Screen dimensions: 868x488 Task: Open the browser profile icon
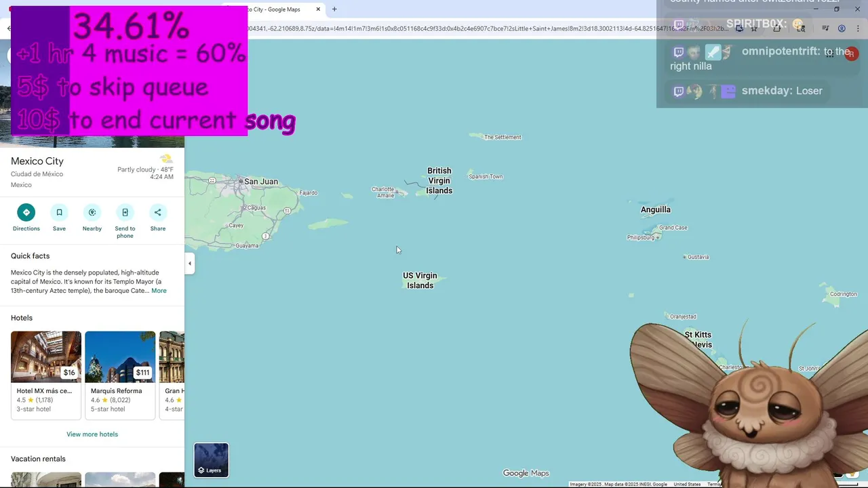pos(842,28)
